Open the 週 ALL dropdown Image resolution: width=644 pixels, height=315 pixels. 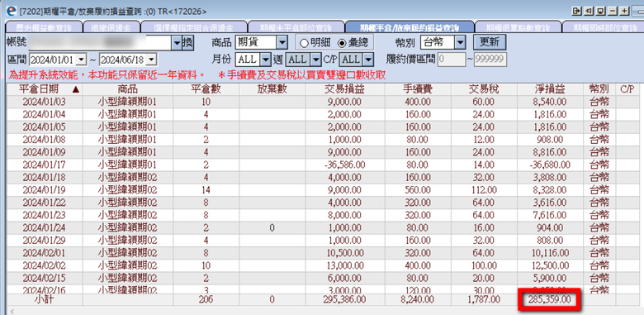click(x=315, y=60)
